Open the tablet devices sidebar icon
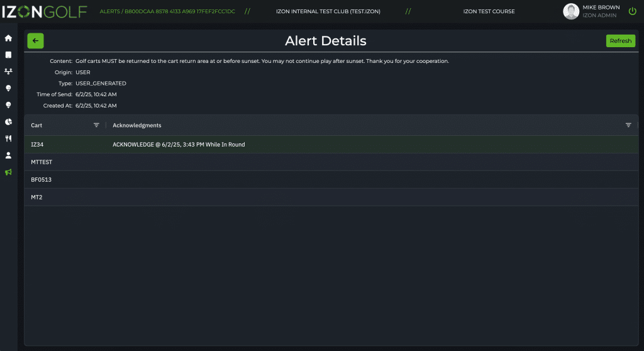The height and width of the screenshot is (351, 644). (8, 55)
